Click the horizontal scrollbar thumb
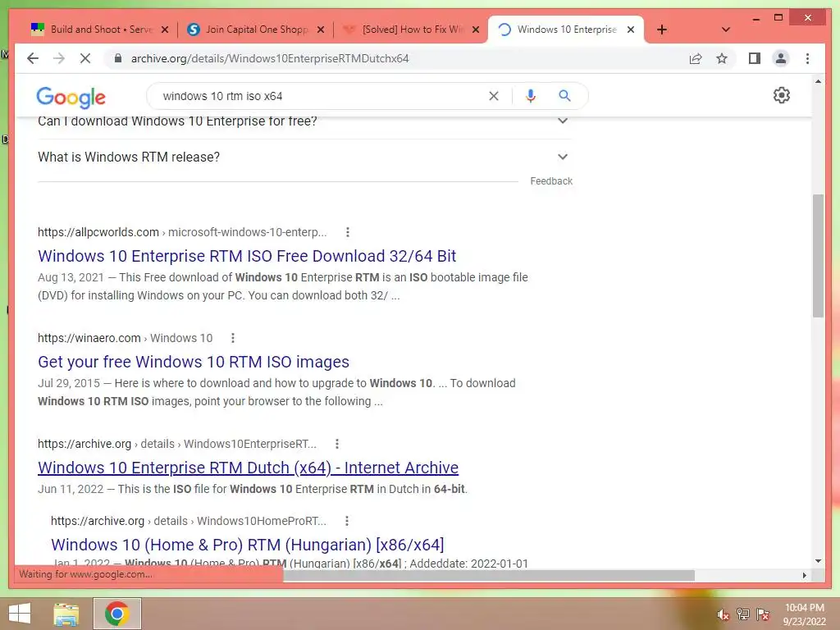Screen dimensions: 840x630 [489, 575]
